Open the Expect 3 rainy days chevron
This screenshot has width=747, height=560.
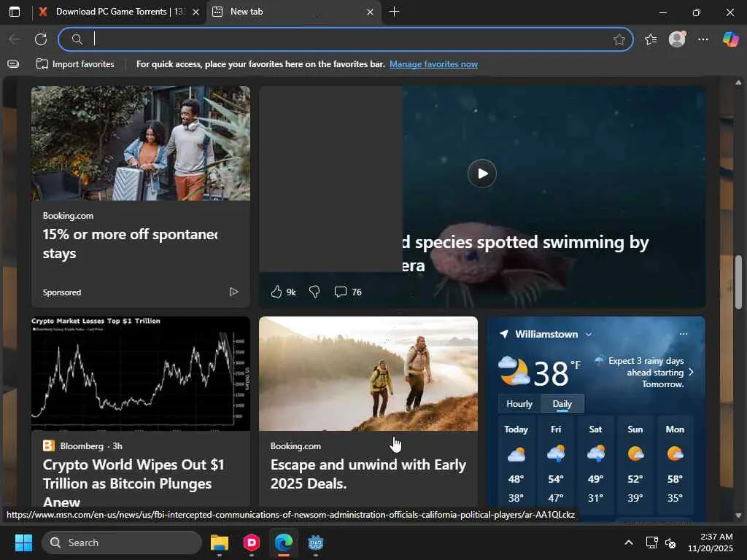point(692,372)
